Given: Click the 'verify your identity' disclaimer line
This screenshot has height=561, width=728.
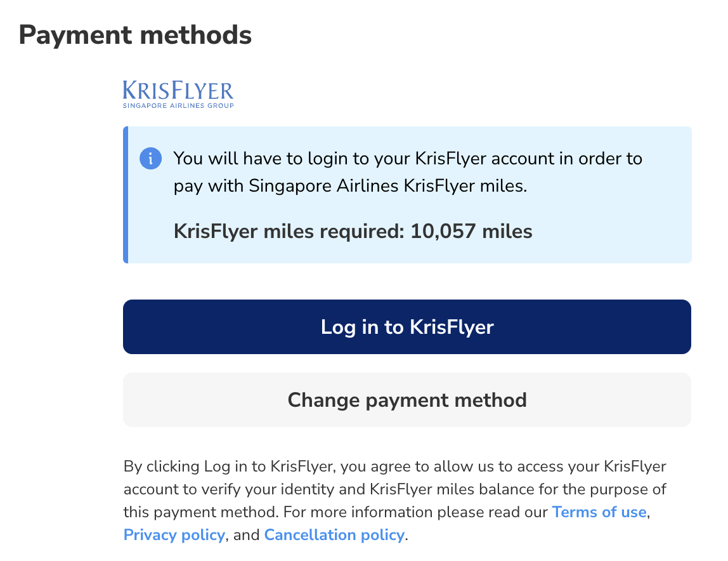Looking at the screenshot, I should (x=394, y=490).
